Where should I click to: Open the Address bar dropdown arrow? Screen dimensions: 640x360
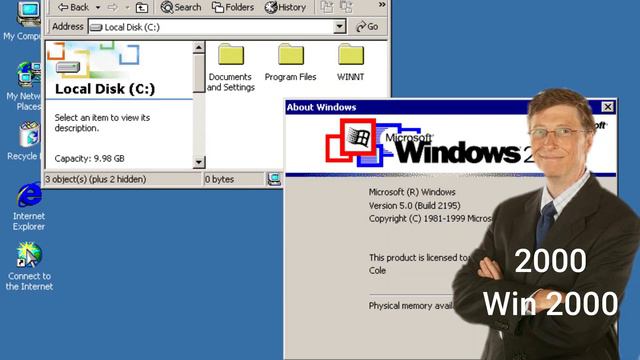[339, 27]
